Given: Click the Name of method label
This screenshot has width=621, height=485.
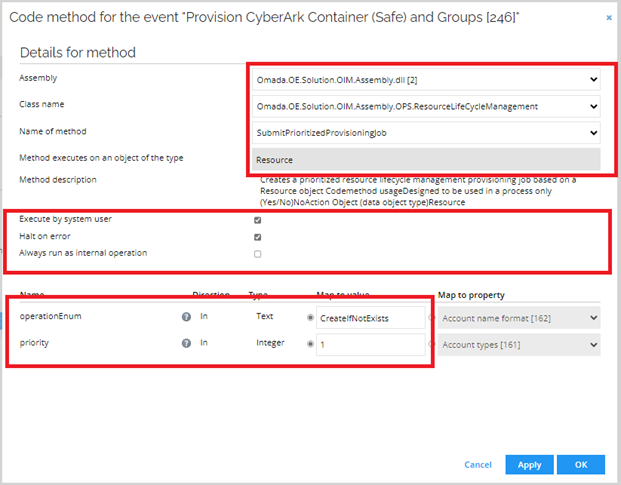Looking at the screenshot, I should click(53, 131).
